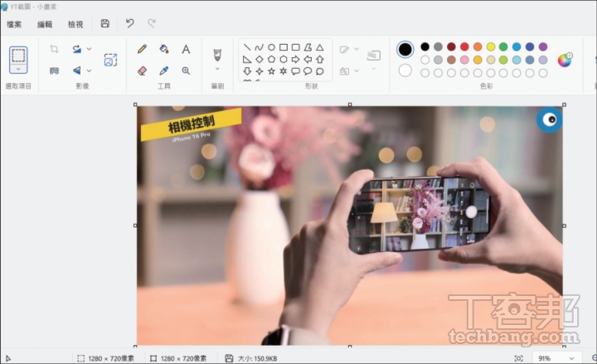Pick the dark red color swatch
597x364 pixels.
coord(452,46)
